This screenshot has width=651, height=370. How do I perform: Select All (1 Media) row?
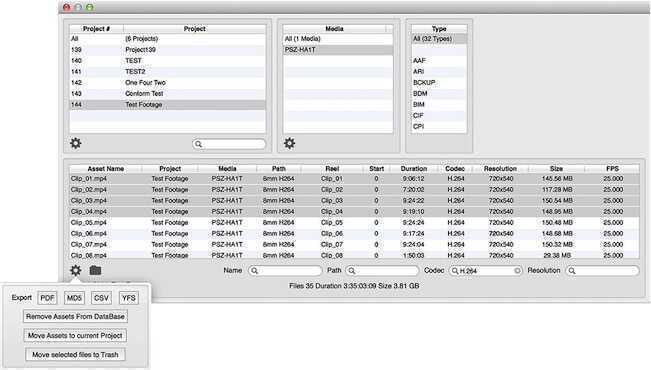pos(338,39)
